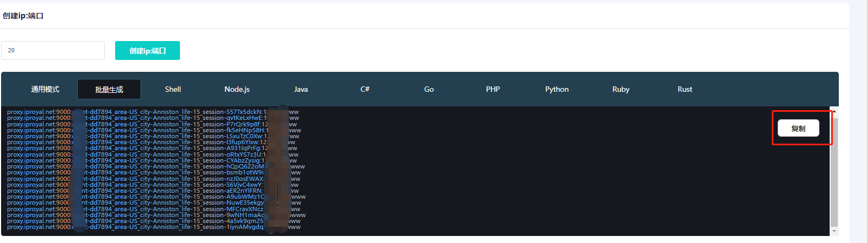Switch to the PHP tab
The height and width of the screenshot is (243, 868).
(493, 89)
